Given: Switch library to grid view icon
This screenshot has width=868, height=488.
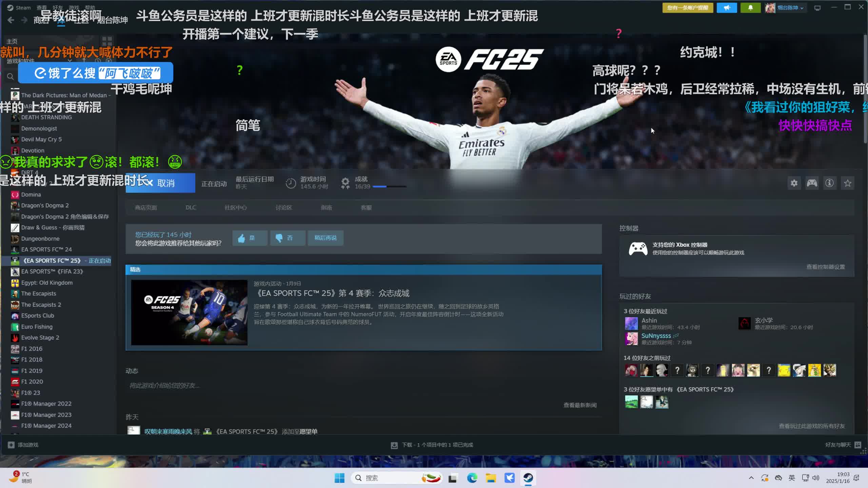Looking at the screenshot, I should pyautogui.click(x=107, y=41).
